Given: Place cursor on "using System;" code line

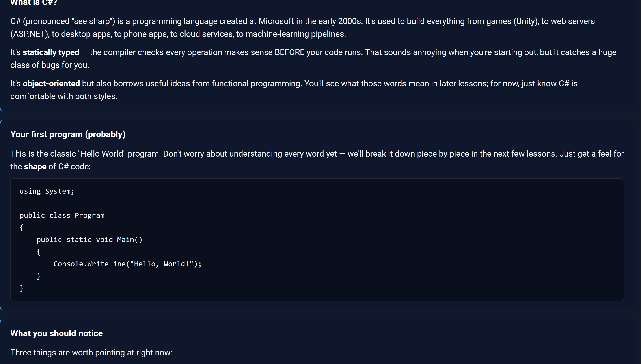Looking at the screenshot, I should click(x=47, y=191).
